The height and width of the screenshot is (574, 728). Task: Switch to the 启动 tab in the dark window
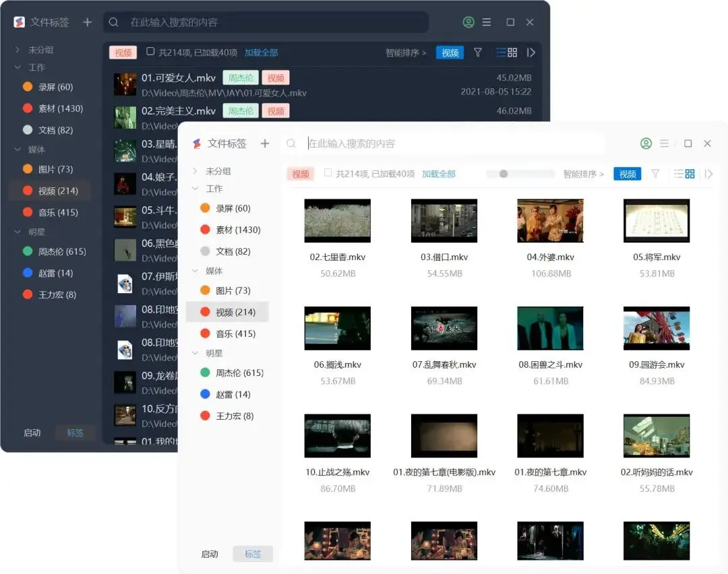point(32,433)
